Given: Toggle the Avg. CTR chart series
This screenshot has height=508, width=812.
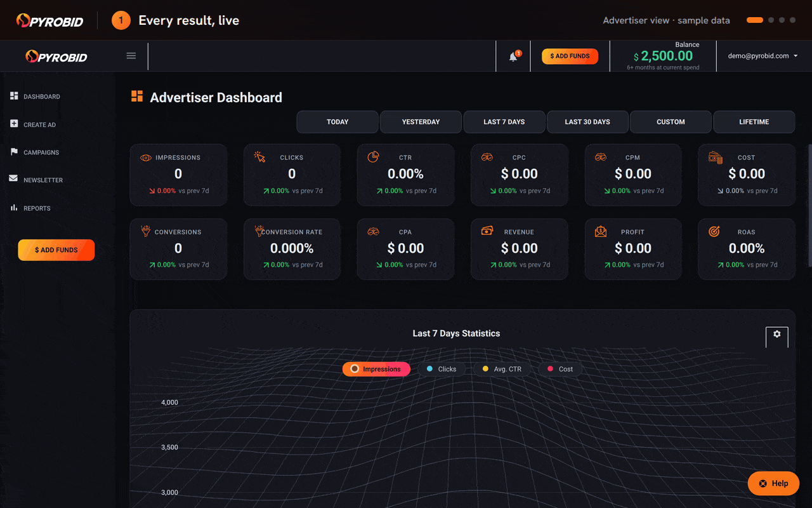Looking at the screenshot, I should (502, 369).
